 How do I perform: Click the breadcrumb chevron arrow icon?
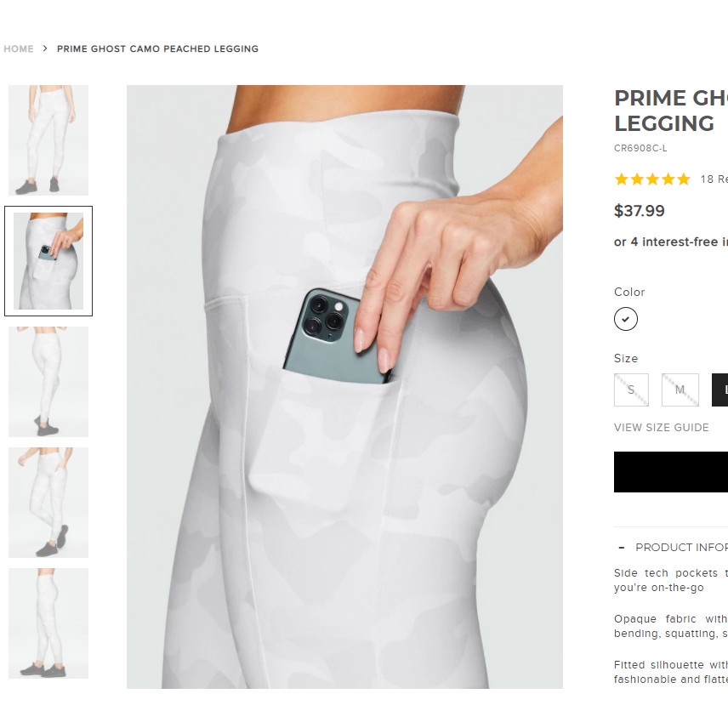pyautogui.click(x=45, y=48)
